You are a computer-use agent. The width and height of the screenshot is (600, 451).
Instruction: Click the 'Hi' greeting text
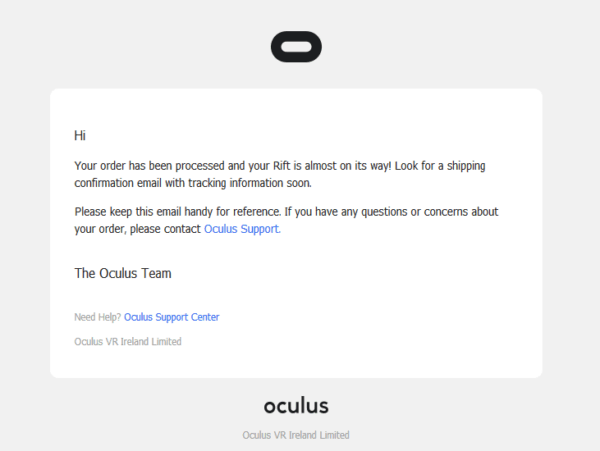coord(80,135)
